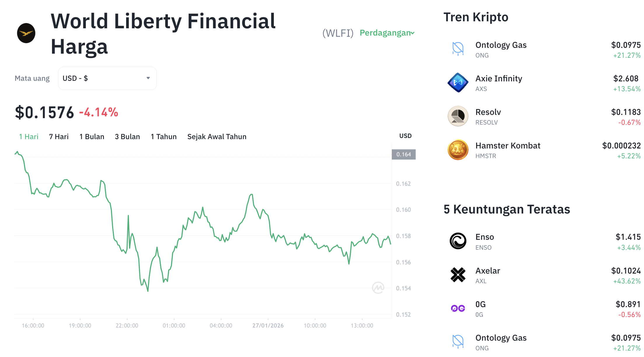Viewport: 644px width, 357px height.
Task: Select the 3 Bulan tab
Action: (127, 136)
